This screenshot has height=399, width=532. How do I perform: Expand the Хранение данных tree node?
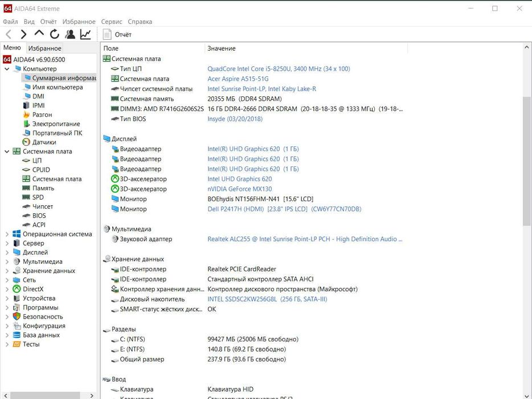[x=7, y=271]
